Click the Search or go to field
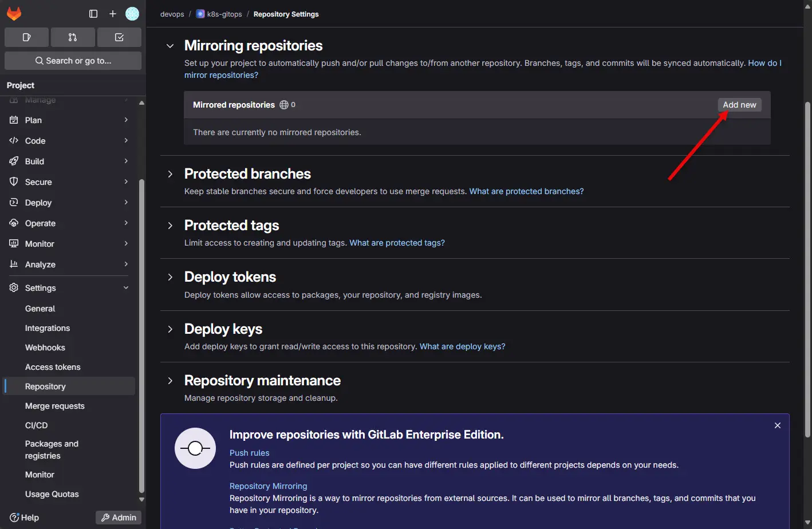The height and width of the screenshot is (529, 812). click(x=73, y=61)
